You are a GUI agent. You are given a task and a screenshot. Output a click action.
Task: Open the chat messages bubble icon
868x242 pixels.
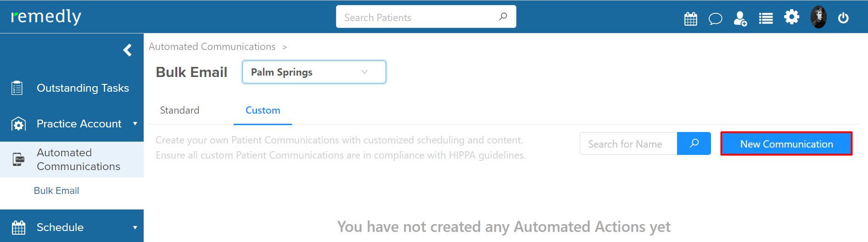coord(715,19)
